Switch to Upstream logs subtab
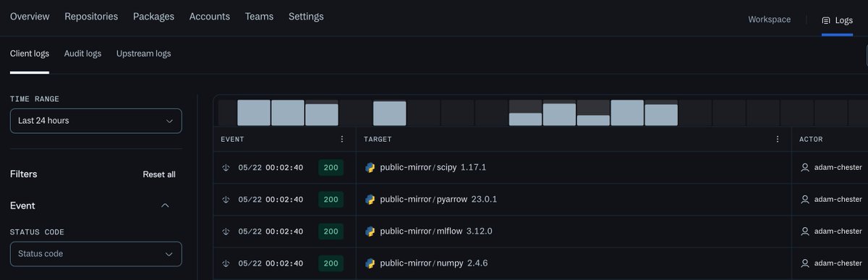Viewport: 868px width, 280px height. 143,54
